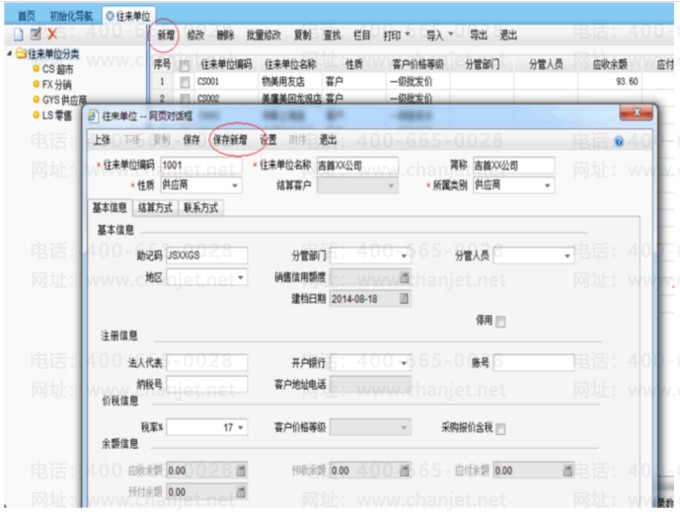
Task: Switch to the 初始化导航 tab
Action: [72, 16]
